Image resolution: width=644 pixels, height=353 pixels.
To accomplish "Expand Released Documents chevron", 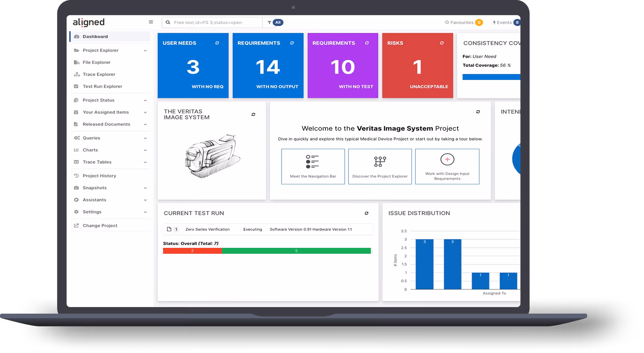I will point(145,125).
